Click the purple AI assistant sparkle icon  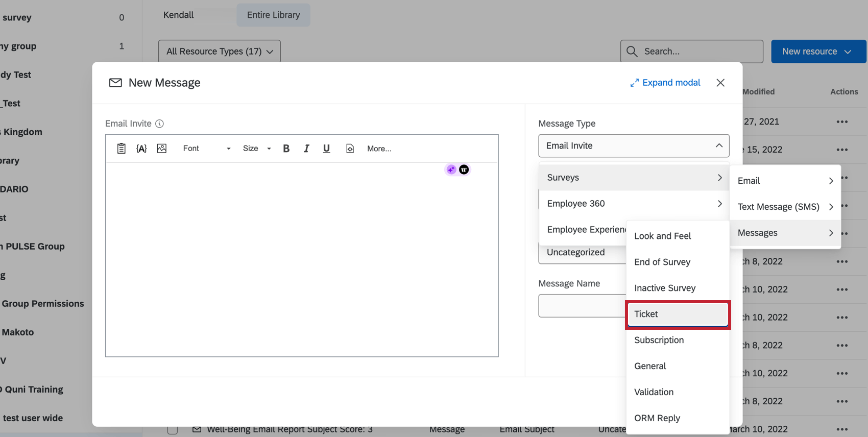[451, 169]
